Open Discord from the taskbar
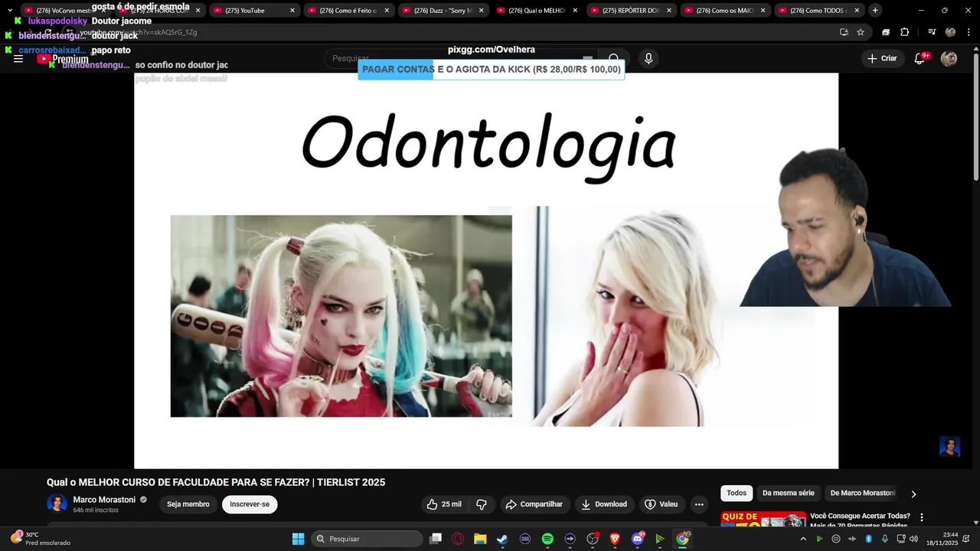The width and height of the screenshot is (980, 551). pyautogui.click(x=638, y=539)
